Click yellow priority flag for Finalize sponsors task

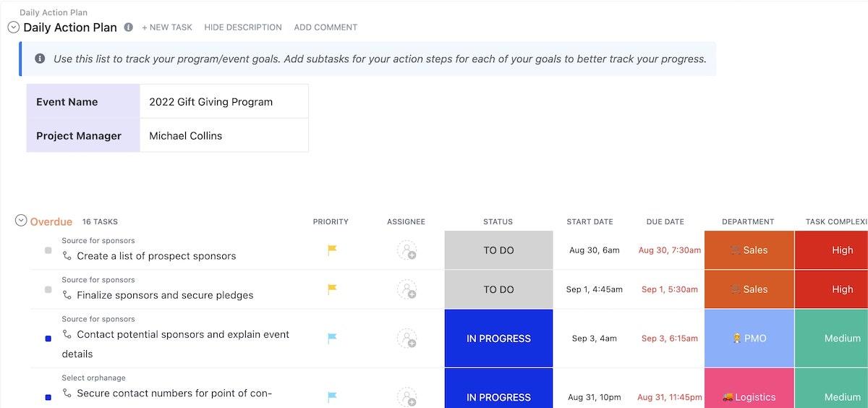[332, 289]
